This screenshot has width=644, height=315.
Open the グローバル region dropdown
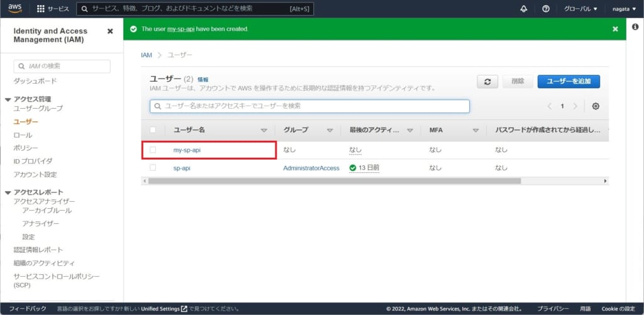(580, 9)
